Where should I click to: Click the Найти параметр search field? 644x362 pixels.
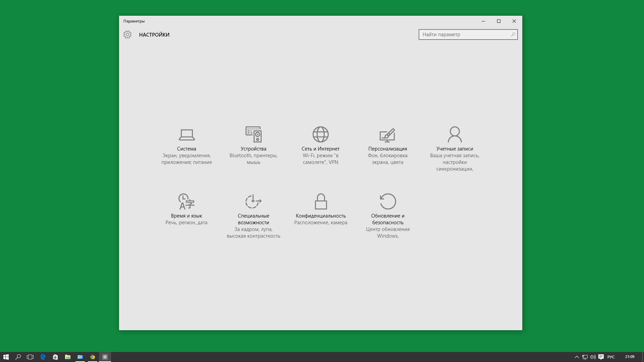click(x=465, y=35)
